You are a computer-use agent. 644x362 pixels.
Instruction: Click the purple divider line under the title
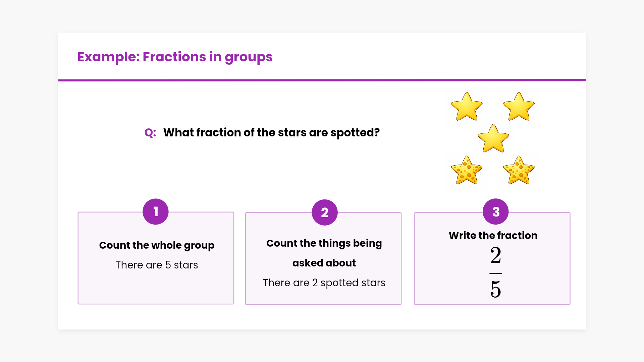pos(322,80)
